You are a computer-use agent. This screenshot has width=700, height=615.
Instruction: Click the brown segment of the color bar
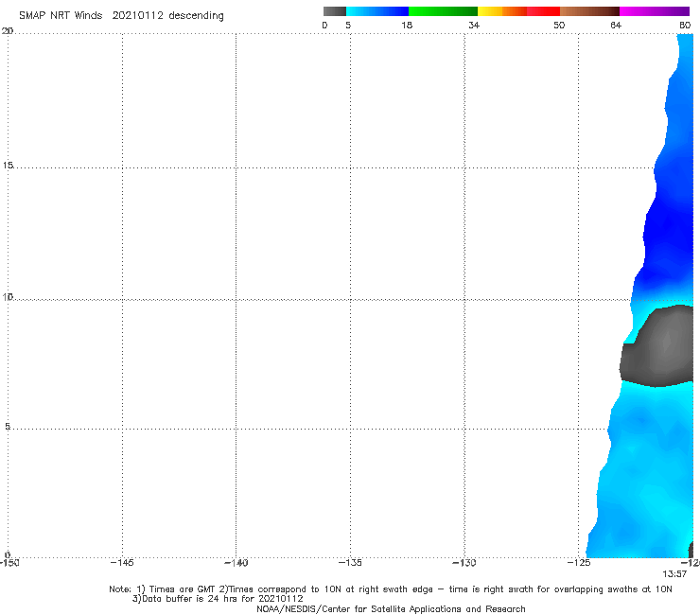[x=589, y=11]
